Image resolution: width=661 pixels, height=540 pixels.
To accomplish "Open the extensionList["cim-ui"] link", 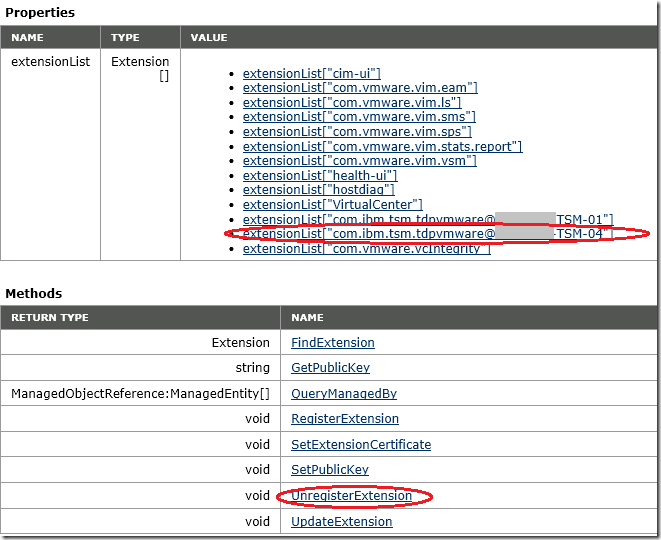I will (x=311, y=73).
